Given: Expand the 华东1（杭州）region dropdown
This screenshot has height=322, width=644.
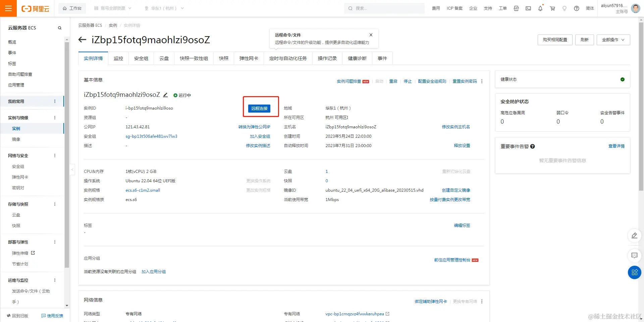Looking at the screenshot, I should [164, 8].
